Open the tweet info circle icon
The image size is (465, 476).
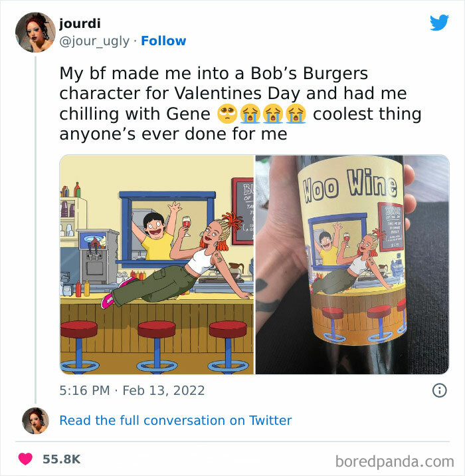pos(439,390)
